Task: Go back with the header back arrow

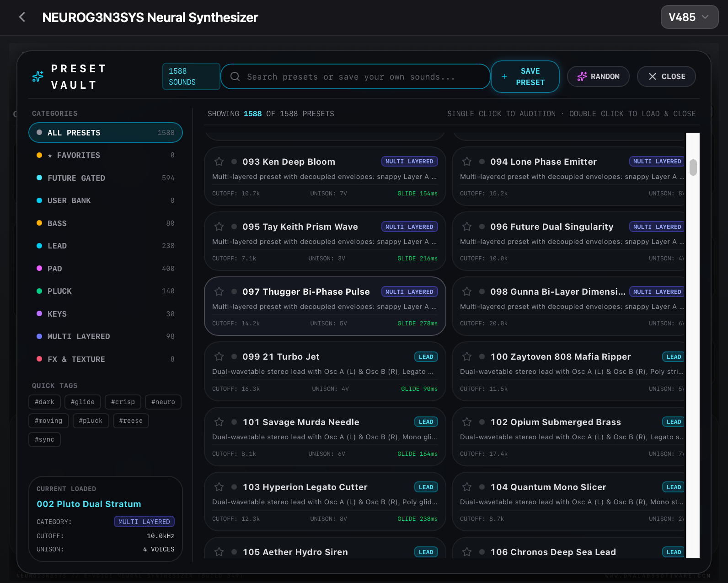Action: point(22,17)
